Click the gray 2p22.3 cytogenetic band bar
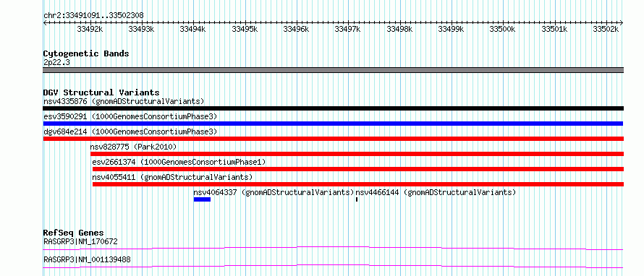644x276 pixels. coord(333,70)
